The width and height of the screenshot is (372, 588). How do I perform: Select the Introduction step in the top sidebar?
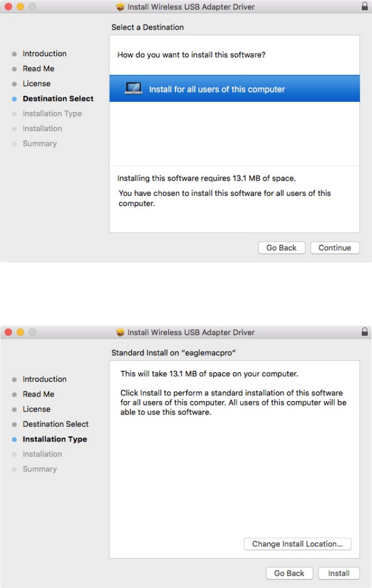point(44,54)
